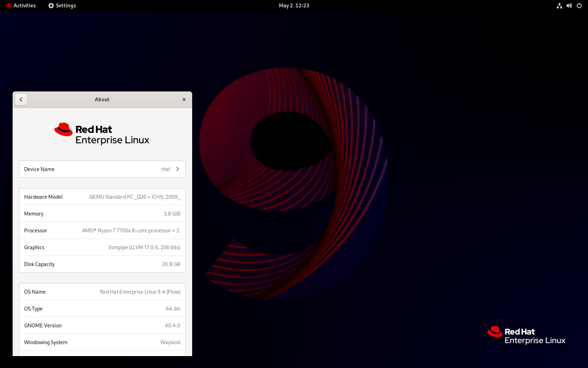This screenshot has width=588, height=368.
Task: Select the OS Name row
Action: coord(102,292)
